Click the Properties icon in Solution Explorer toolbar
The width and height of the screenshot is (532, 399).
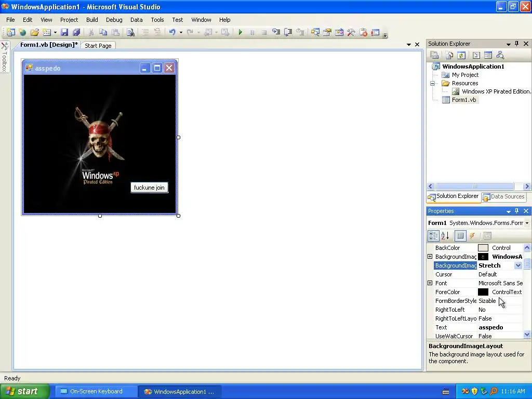point(434,55)
